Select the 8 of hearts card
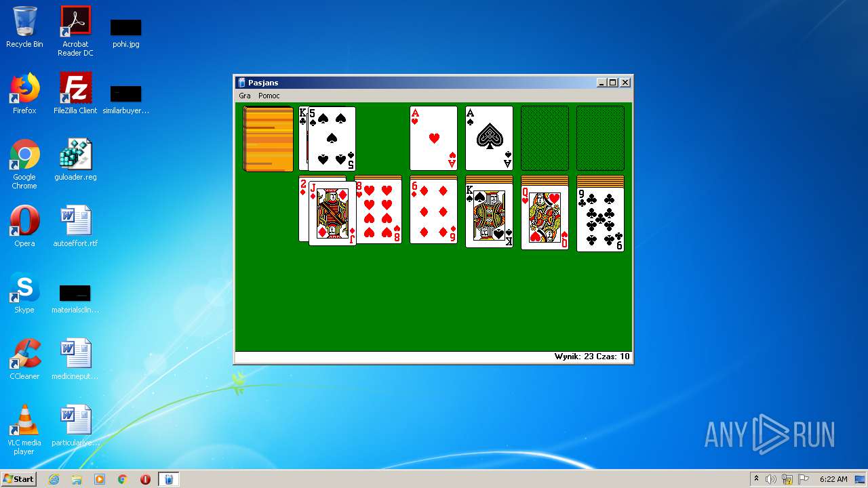Image resolution: width=868 pixels, height=488 pixels. coord(378,211)
